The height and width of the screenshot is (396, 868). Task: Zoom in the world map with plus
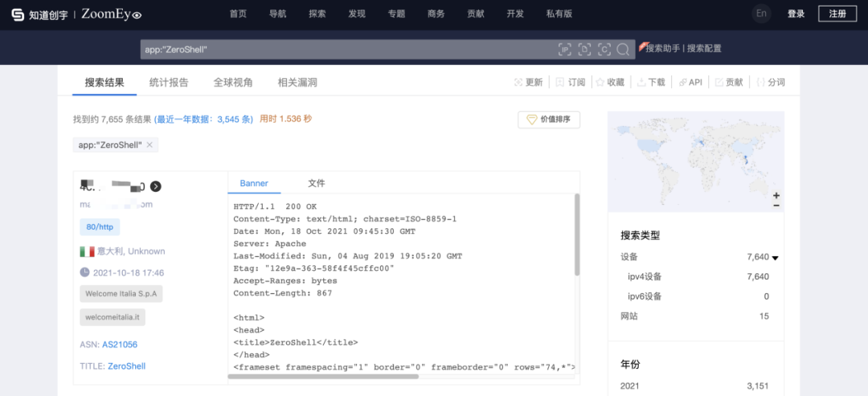click(x=776, y=196)
